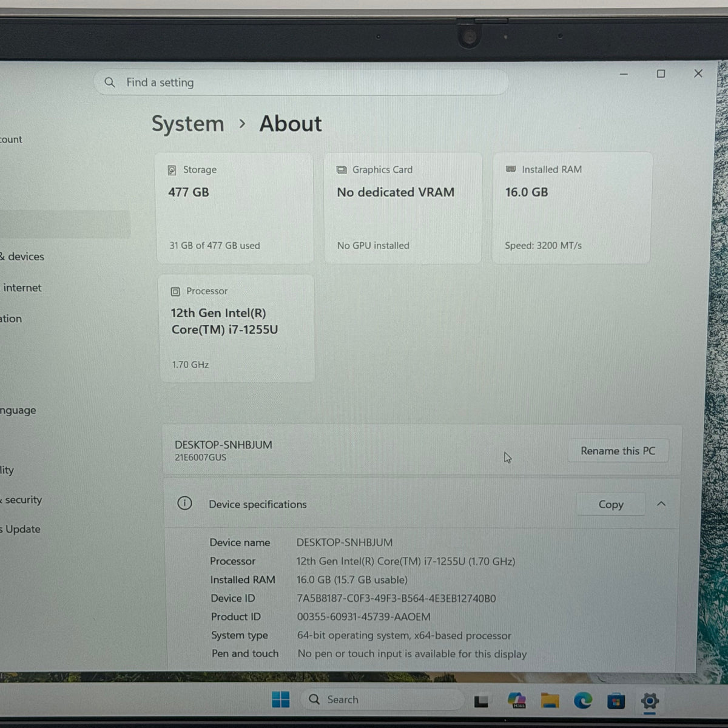Click the Storage disk icon
The width and height of the screenshot is (728, 728).
coord(172,170)
